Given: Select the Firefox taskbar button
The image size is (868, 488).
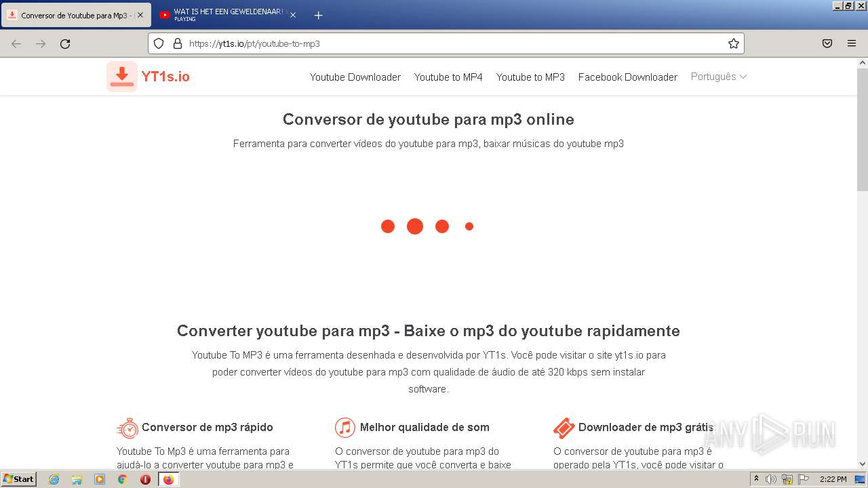Looking at the screenshot, I should click(x=168, y=479).
